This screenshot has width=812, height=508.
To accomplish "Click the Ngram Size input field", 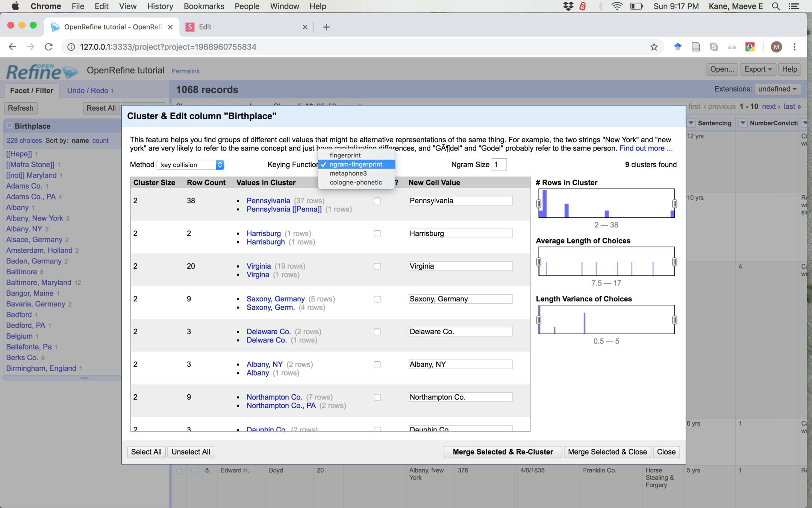I will click(499, 165).
